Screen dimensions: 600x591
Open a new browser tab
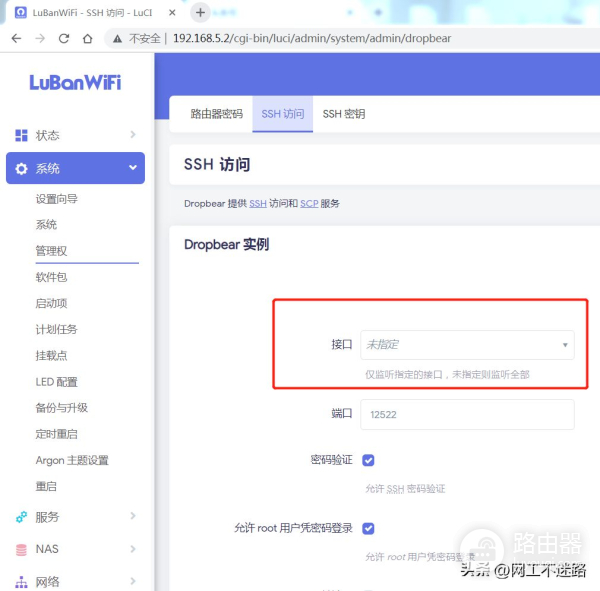click(200, 13)
